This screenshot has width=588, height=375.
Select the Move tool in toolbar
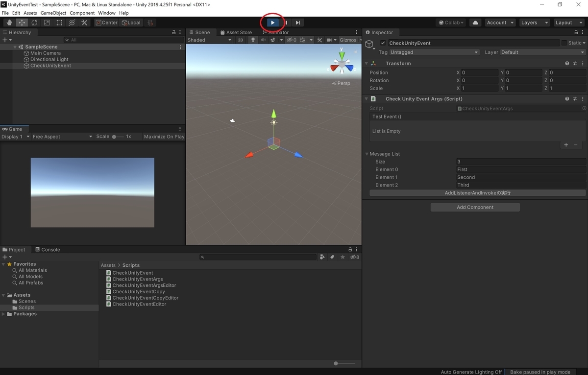22,23
